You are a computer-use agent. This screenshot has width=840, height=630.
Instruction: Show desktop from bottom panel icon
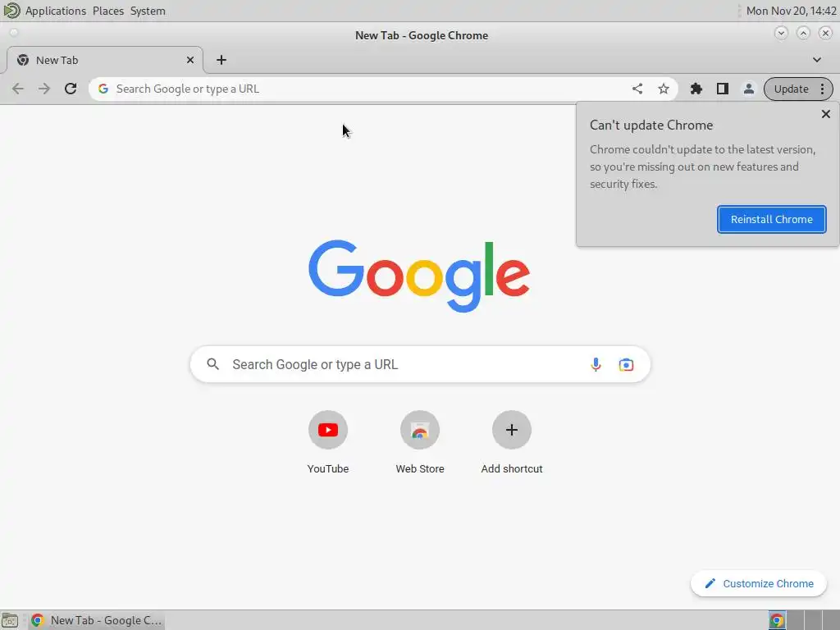10,620
